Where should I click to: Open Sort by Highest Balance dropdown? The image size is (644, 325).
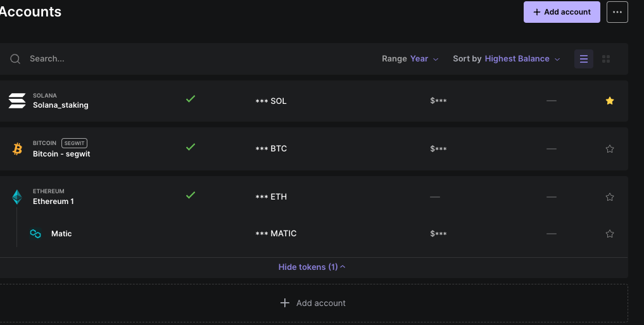(507, 59)
